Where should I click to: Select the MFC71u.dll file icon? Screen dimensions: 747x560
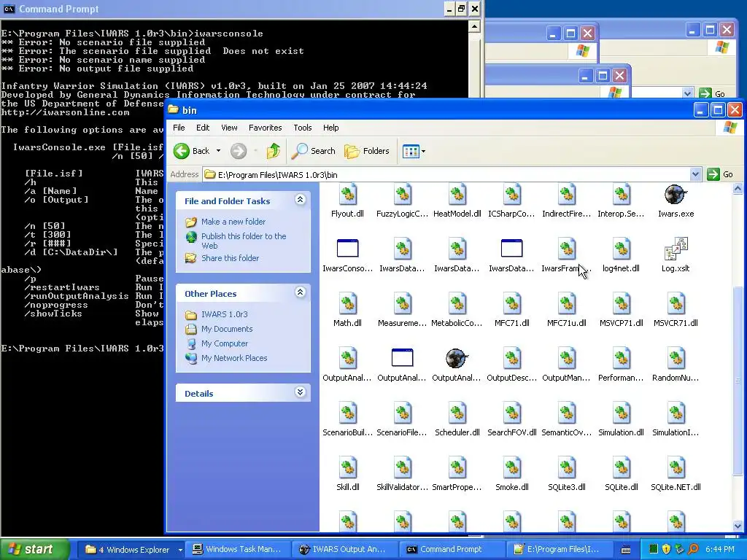tap(566, 303)
